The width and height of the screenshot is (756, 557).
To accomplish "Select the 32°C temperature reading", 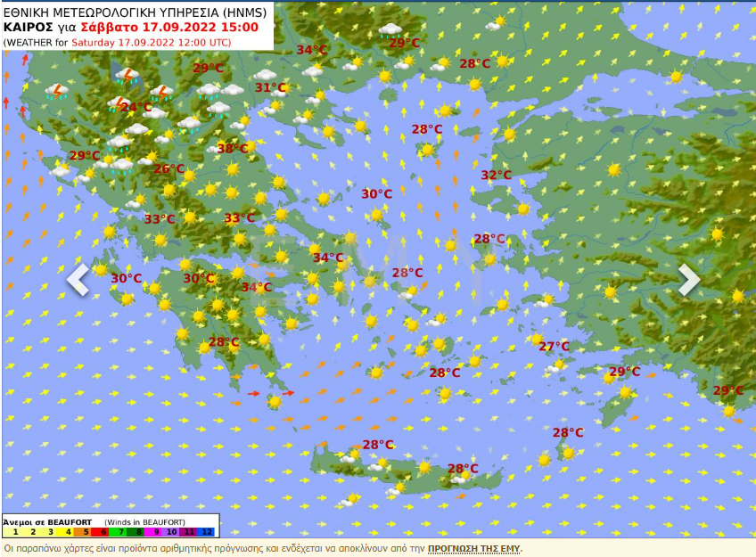I will coord(497,175).
